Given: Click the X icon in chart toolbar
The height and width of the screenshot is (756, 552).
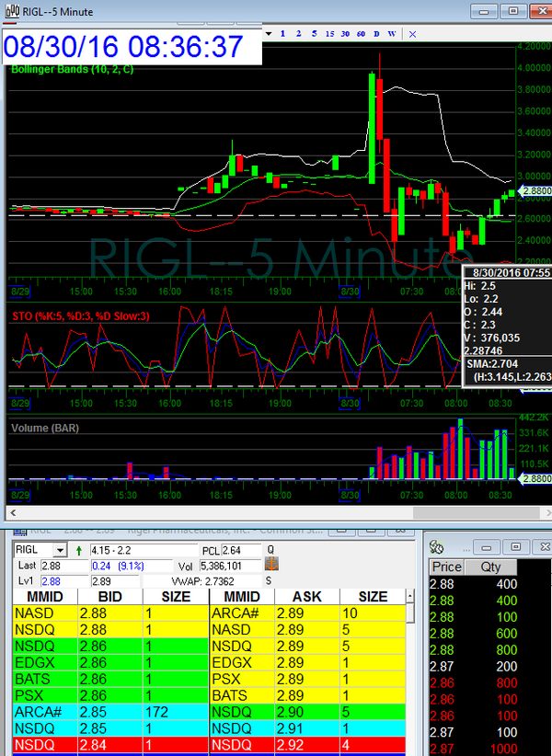Looking at the screenshot, I should pos(412,34).
